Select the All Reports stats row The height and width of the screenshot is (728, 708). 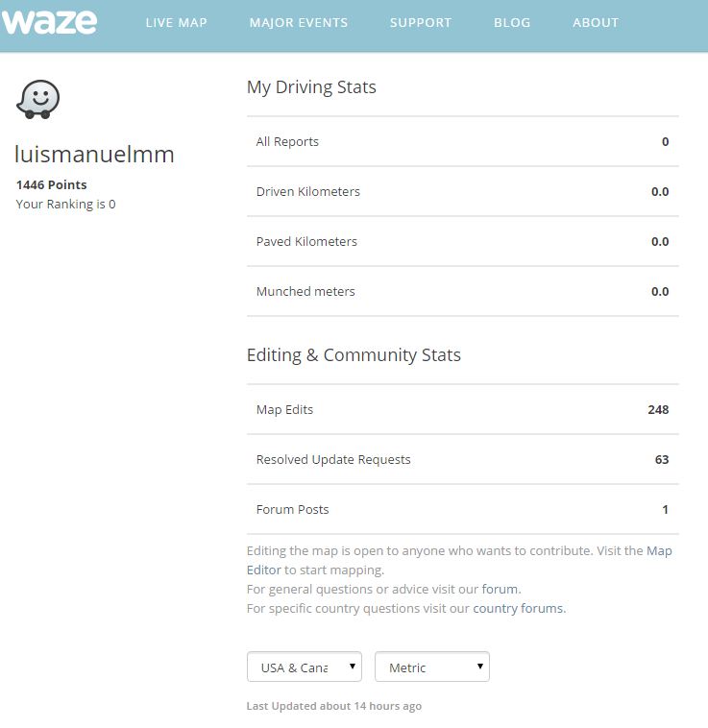point(462,142)
